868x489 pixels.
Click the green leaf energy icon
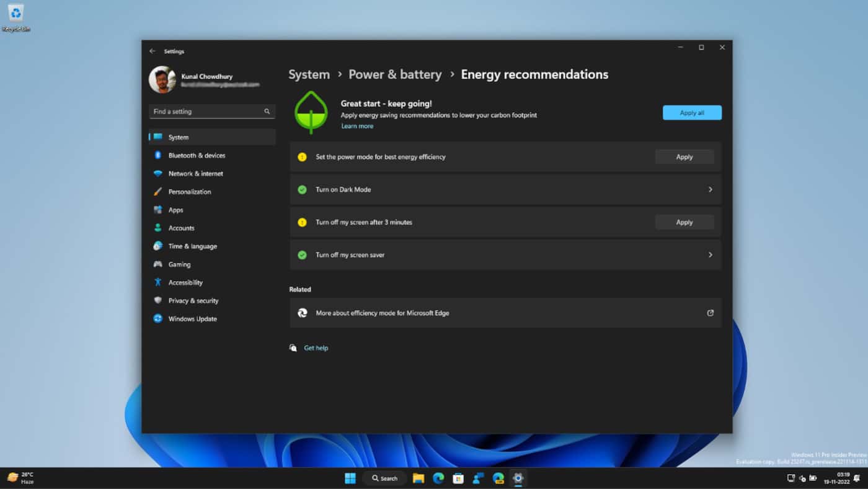(311, 112)
